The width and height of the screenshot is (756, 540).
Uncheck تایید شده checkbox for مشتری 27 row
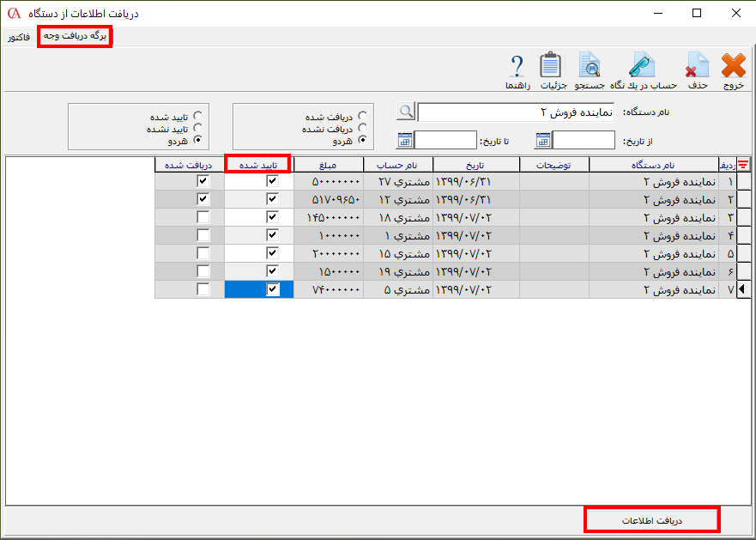(x=272, y=181)
